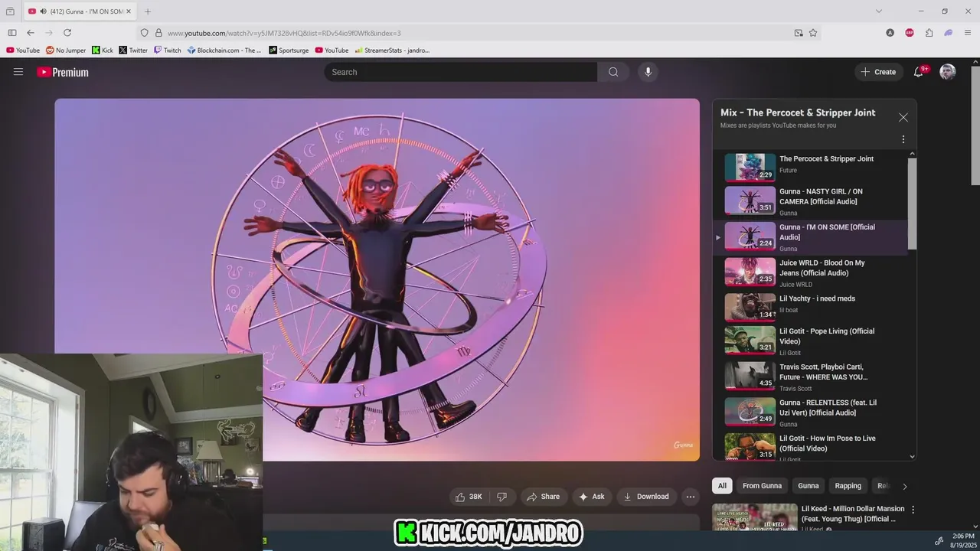This screenshot has height=551, width=980.
Task: Open the Mix playlist options menu
Action: [x=903, y=139]
